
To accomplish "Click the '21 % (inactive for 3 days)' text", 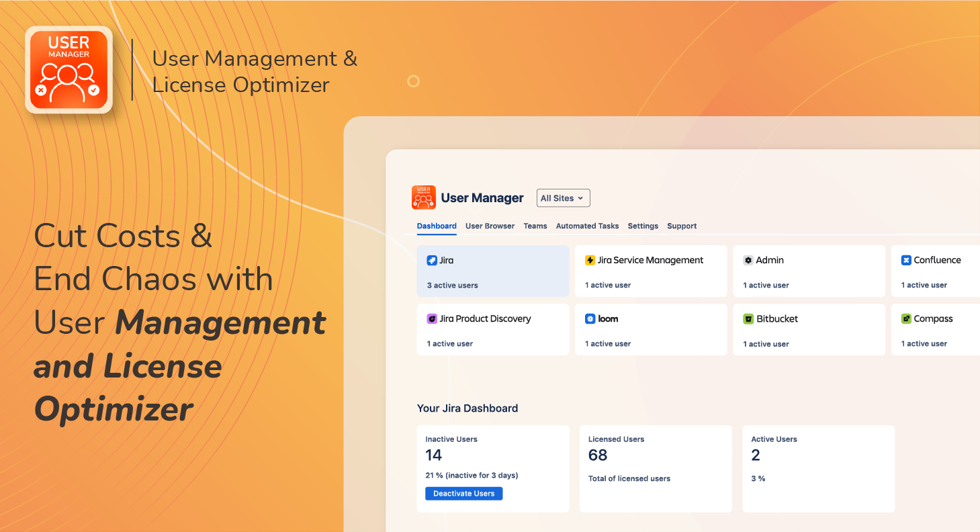I will [472, 476].
